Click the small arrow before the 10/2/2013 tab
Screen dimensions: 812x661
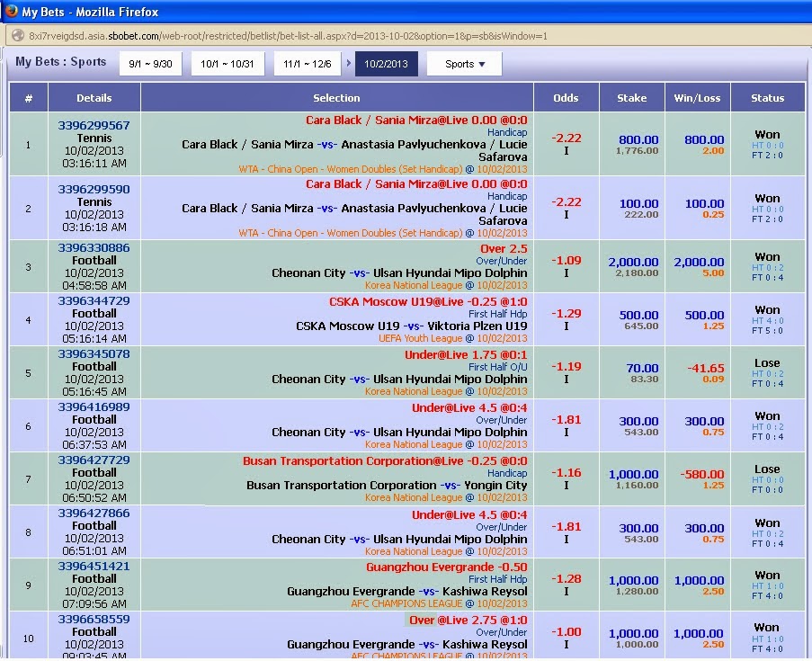[x=349, y=63]
